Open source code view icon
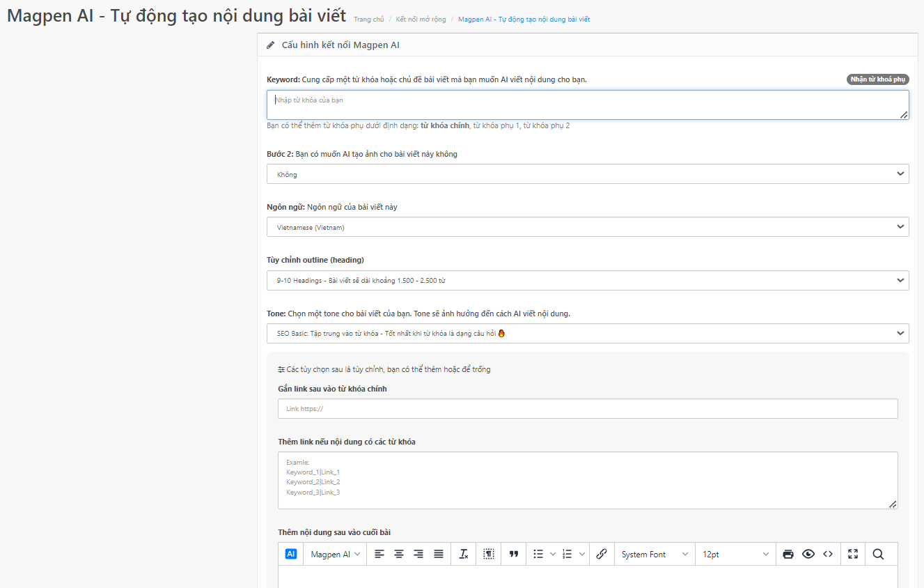 pyautogui.click(x=828, y=554)
